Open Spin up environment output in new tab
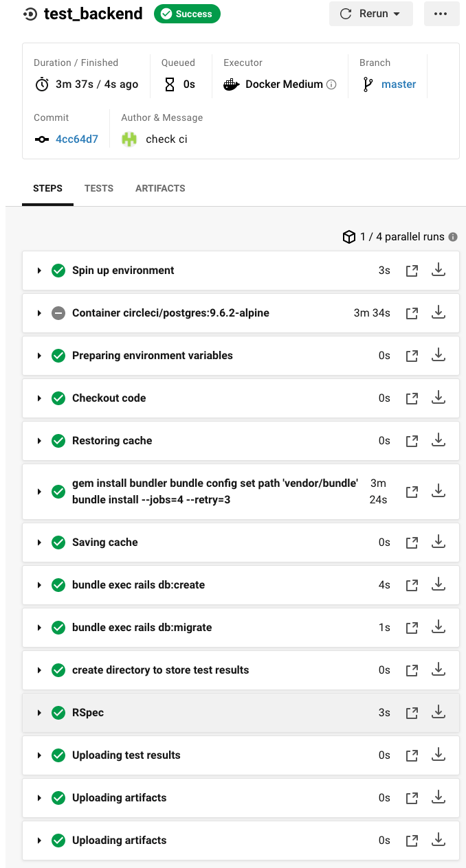The image size is (466, 868). click(412, 271)
